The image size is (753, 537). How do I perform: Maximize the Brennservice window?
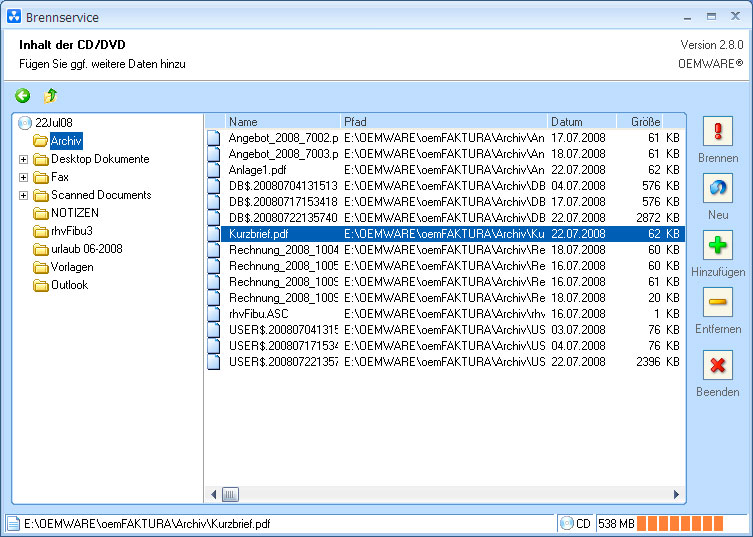tap(711, 16)
